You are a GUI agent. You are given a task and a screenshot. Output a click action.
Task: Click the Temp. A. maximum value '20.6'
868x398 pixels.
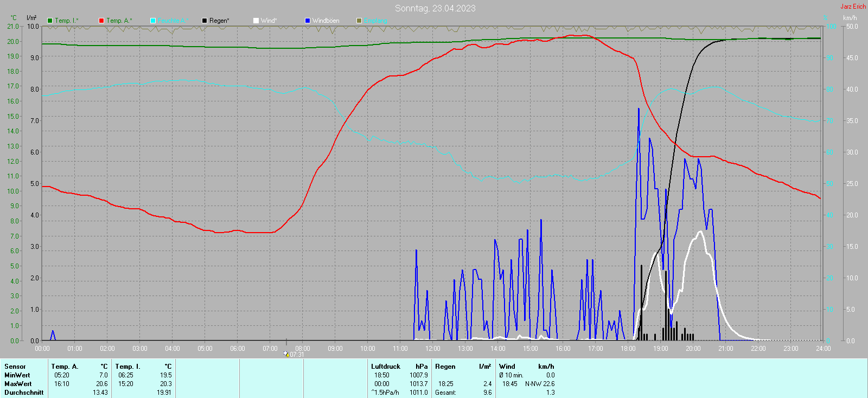pyautogui.click(x=102, y=384)
